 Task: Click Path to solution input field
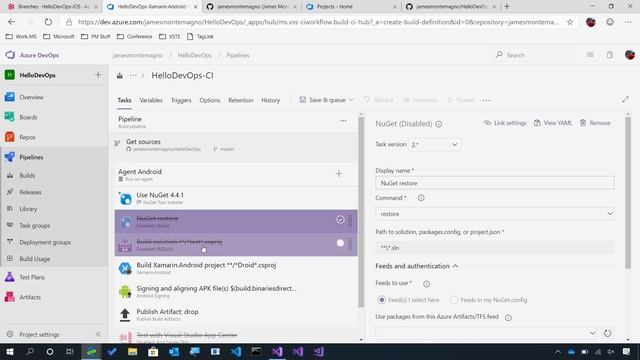[495, 248]
